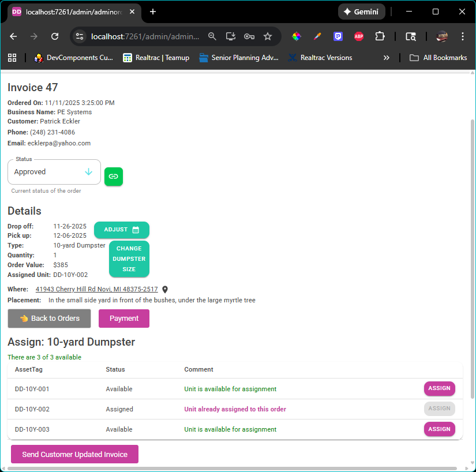
Task: Open the Payment page
Action: 123,318
